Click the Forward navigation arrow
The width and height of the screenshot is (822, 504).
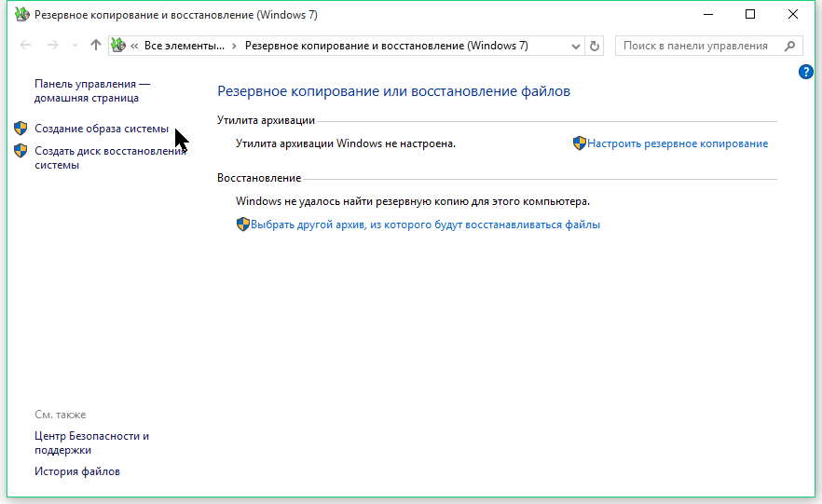(53, 46)
